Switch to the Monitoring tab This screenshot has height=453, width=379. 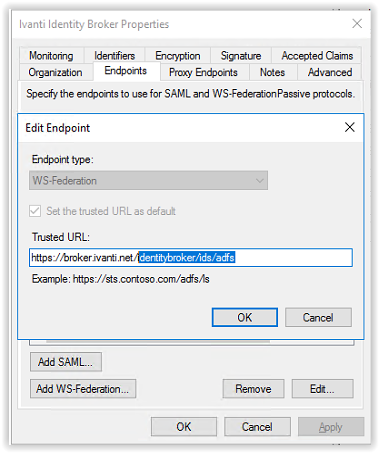coord(51,56)
